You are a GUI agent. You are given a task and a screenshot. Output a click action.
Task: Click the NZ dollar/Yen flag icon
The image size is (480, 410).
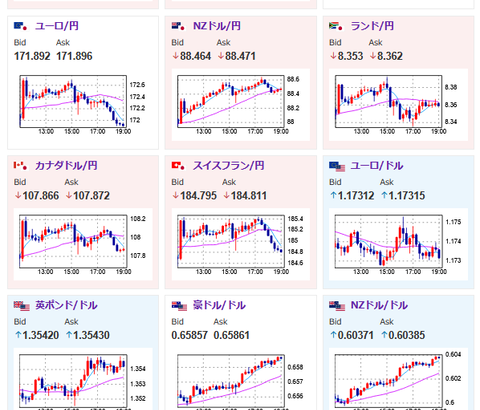pos(178,26)
